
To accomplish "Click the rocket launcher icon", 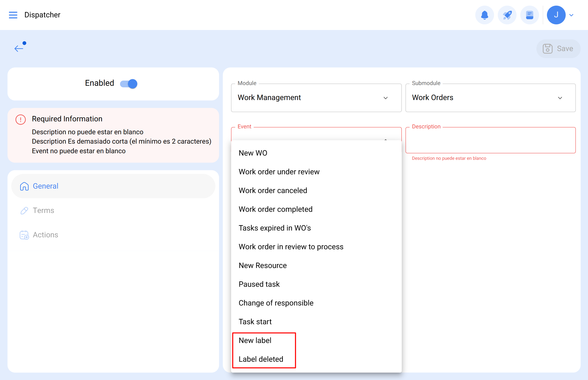I will pyautogui.click(x=507, y=15).
